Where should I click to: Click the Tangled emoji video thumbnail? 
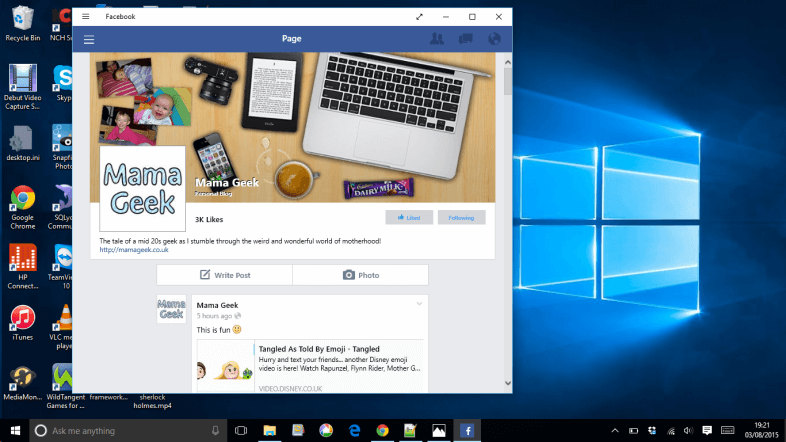[x=226, y=366]
